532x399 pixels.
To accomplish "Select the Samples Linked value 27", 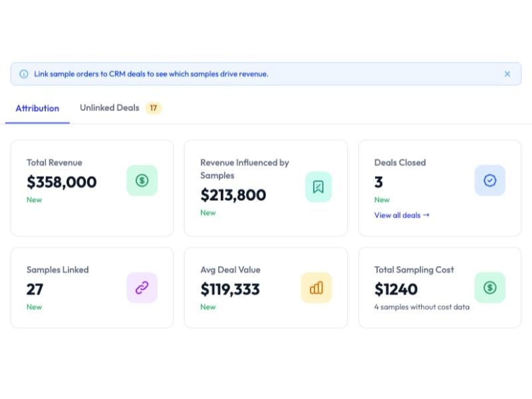I will click(34, 289).
